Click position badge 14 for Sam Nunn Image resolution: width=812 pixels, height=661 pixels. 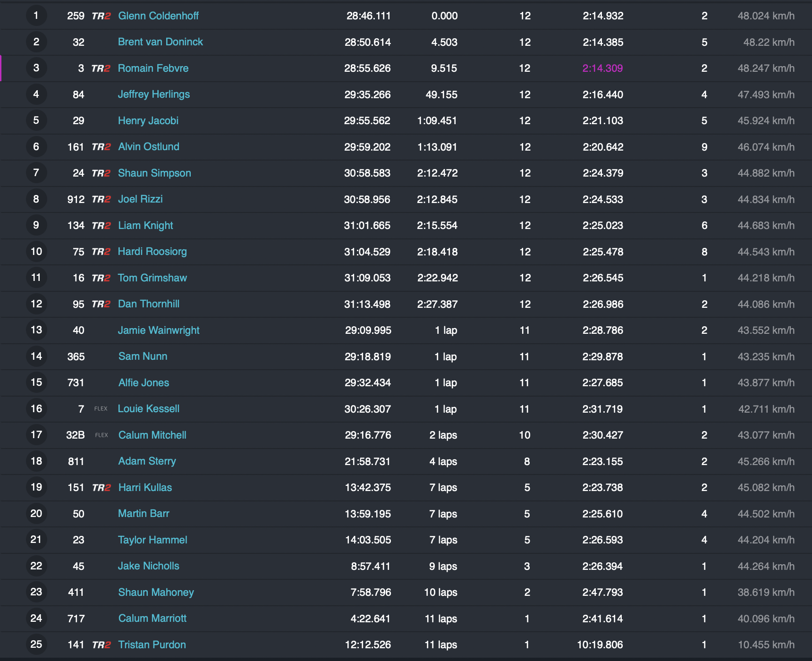tap(36, 356)
